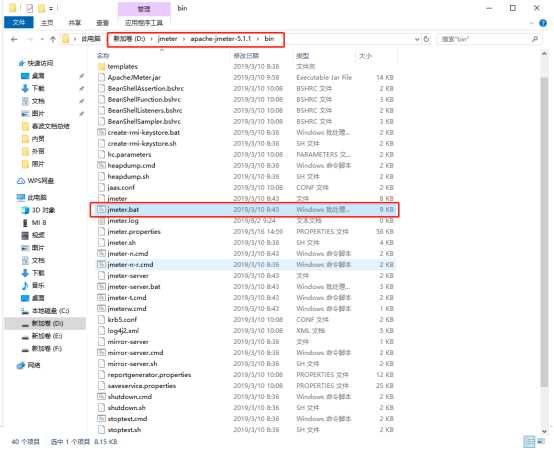Image resolution: width=554 pixels, height=452 pixels.
Task: Select the hc.parameters file name
Action: pyautogui.click(x=129, y=154)
